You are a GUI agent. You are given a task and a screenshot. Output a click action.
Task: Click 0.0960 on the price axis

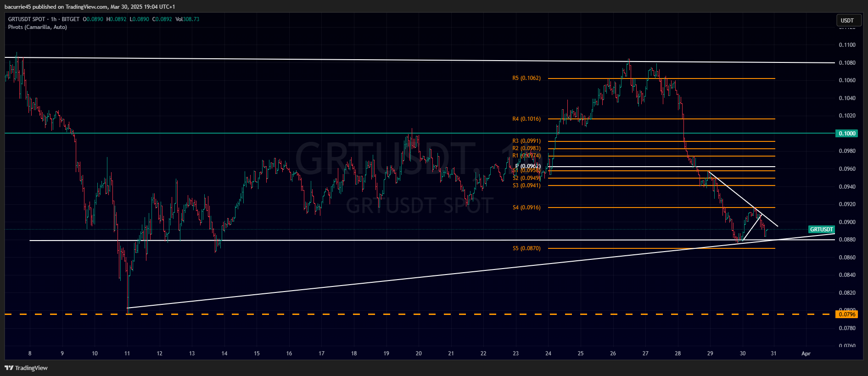click(x=847, y=169)
